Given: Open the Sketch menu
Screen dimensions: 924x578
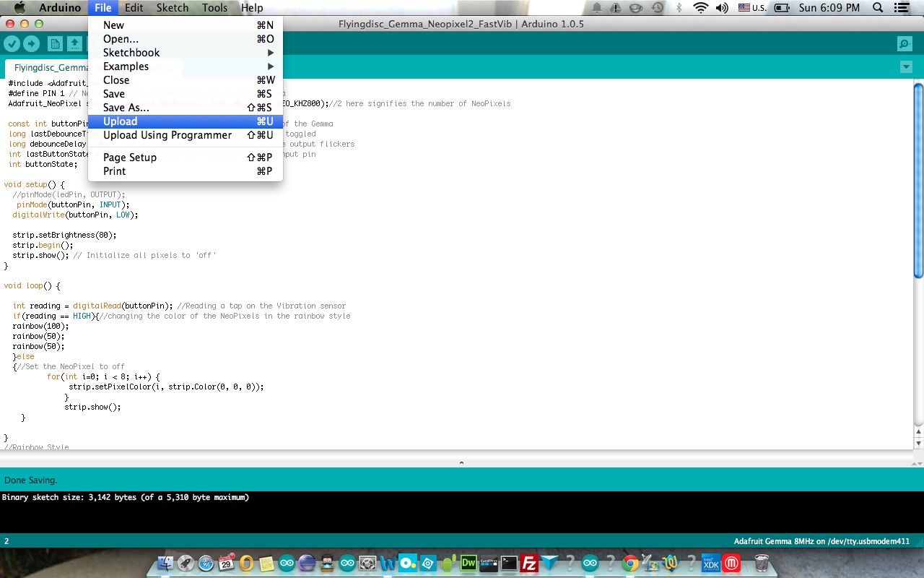Looking at the screenshot, I should coord(173,8).
